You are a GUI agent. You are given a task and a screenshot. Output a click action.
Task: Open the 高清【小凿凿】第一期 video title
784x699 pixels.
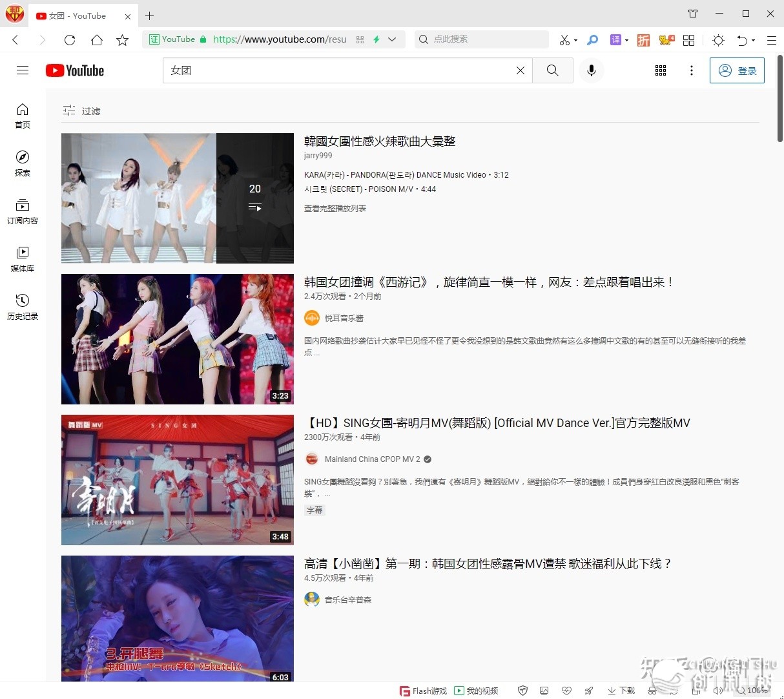pos(488,564)
